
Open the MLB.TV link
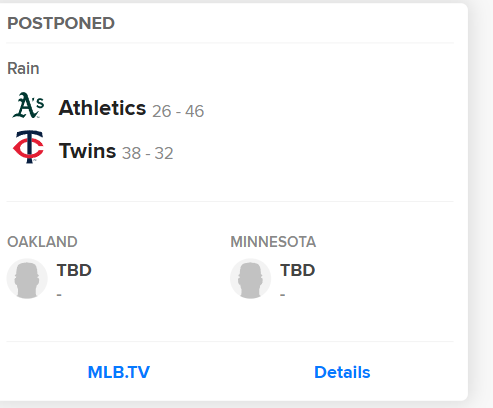pos(119,372)
